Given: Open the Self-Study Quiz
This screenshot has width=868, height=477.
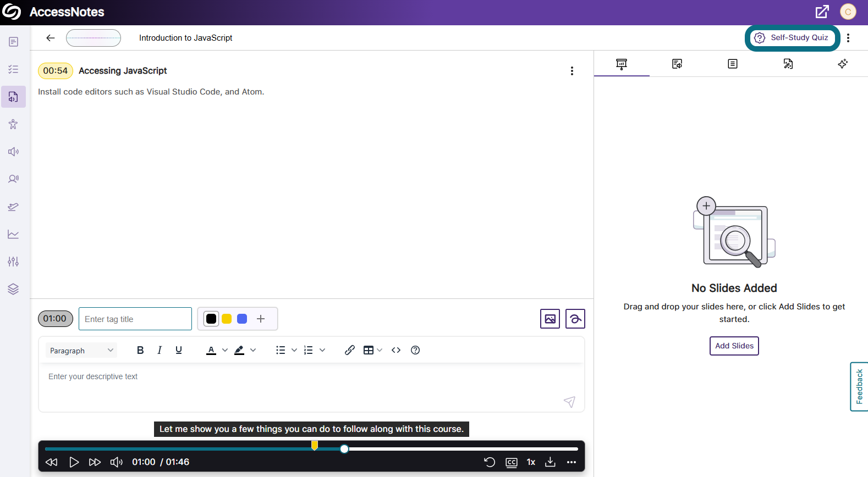Looking at the screenshot, I should tap(792, 38).
